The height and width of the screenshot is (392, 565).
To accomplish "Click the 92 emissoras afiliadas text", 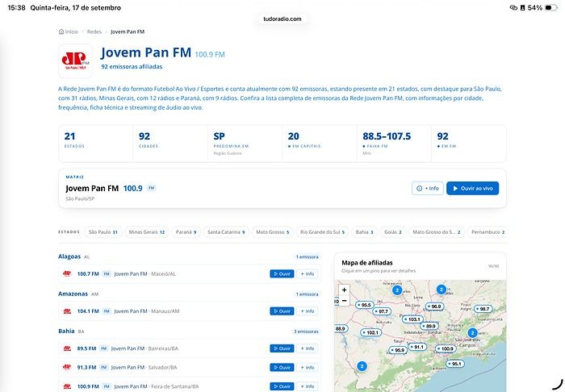I will (132, 67).
